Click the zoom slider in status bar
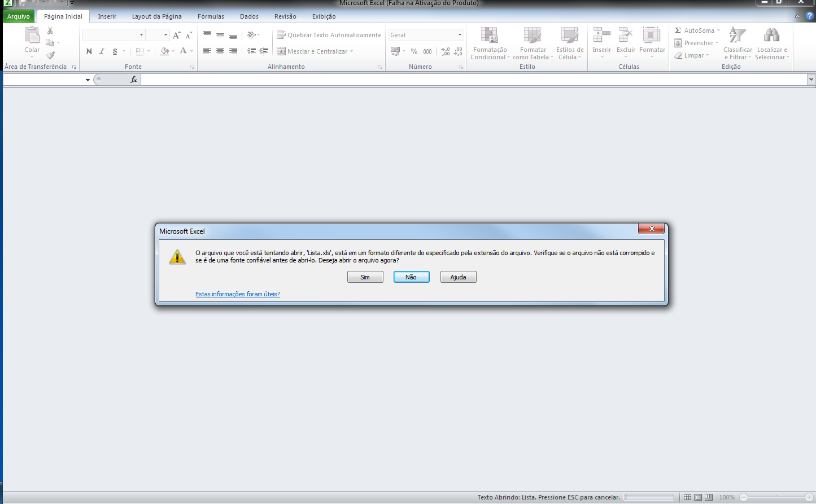Image resolution: width=816 pixels, height=504 pixels. pos(776,497)
